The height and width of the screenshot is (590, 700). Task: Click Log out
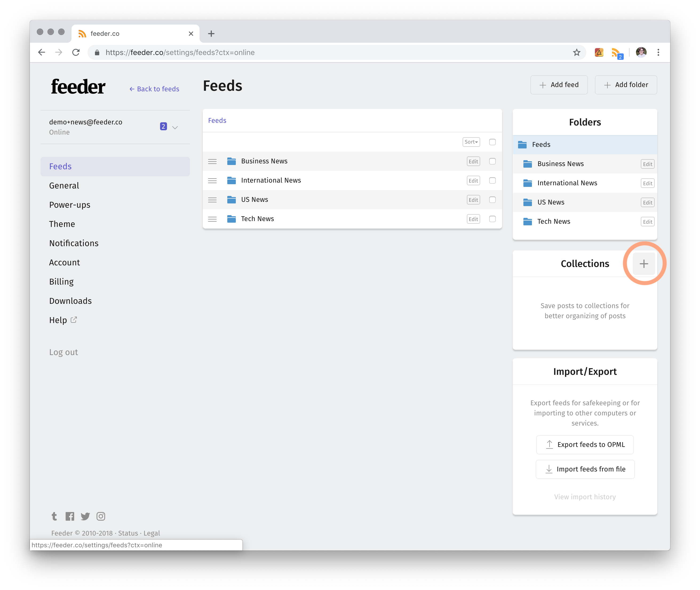tap(63, 352)
